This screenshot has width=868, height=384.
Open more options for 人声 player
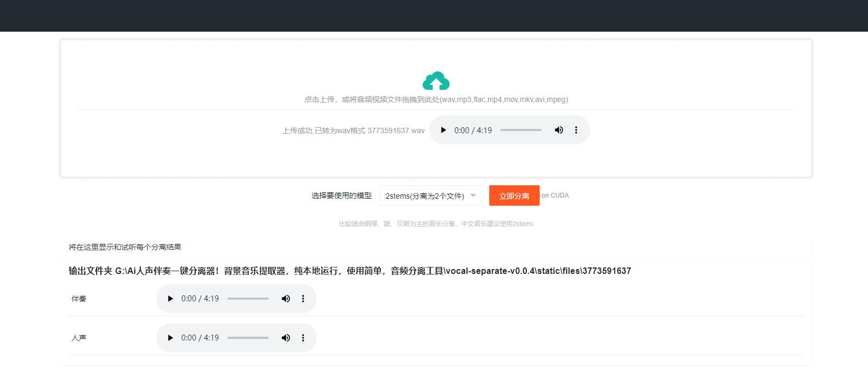tap(303, 338)
